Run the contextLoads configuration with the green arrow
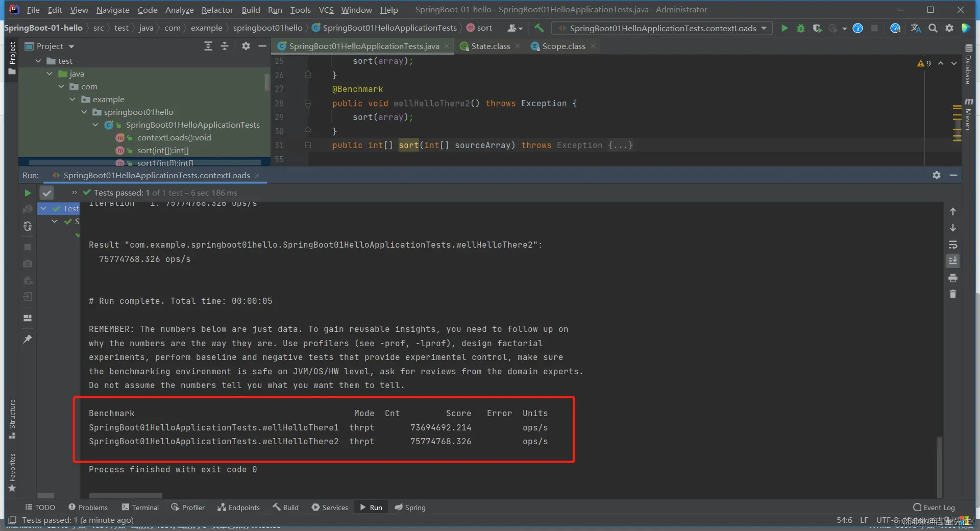980x531 pixels. pyautogui.click(x=785, y=28)
